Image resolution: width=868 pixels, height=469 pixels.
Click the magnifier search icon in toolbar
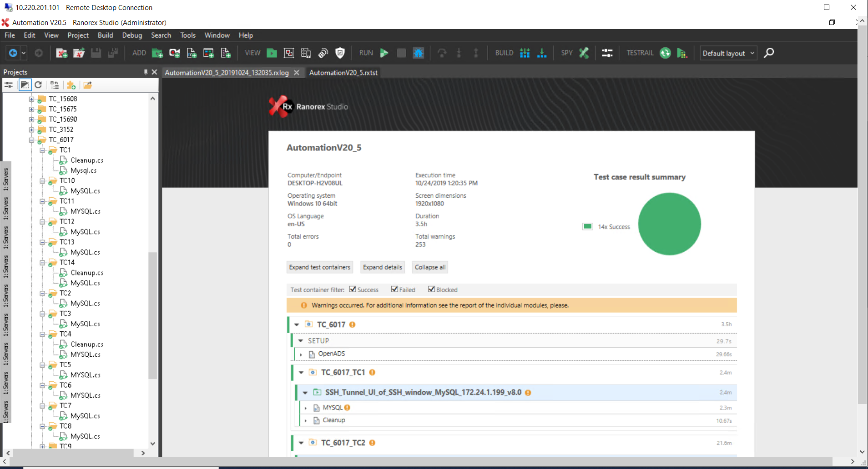(x=769, y=53)
